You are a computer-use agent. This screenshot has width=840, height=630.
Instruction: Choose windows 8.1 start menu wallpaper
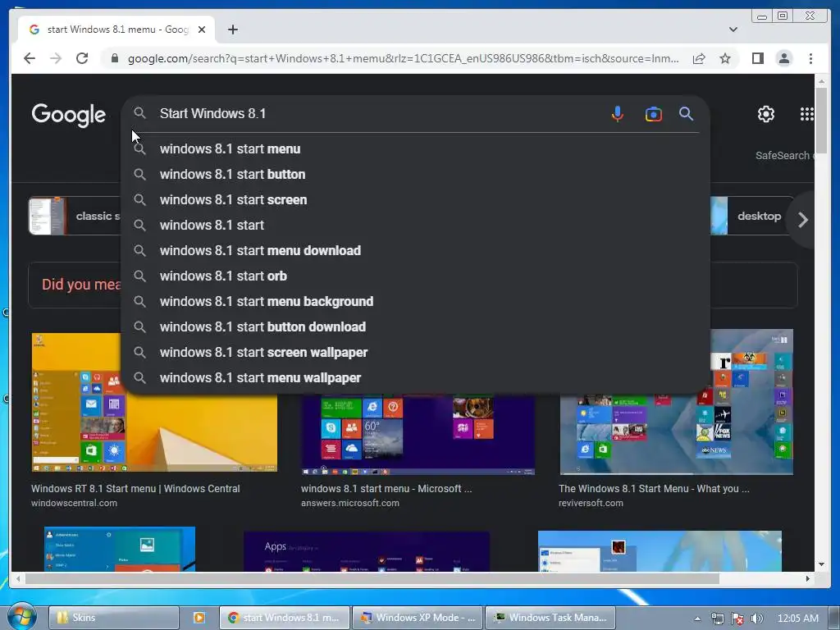click(x=416, y=377)
